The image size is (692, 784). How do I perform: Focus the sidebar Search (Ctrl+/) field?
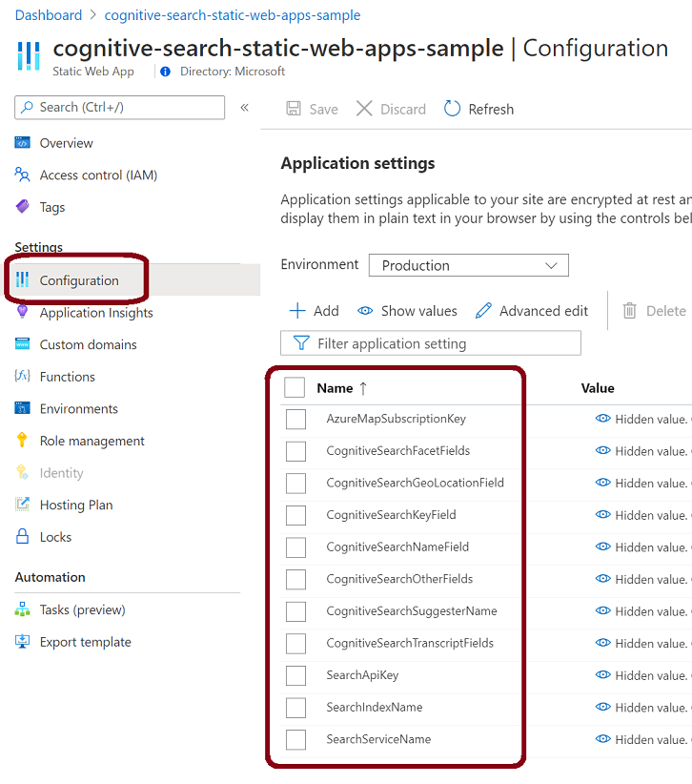(119, 107)
